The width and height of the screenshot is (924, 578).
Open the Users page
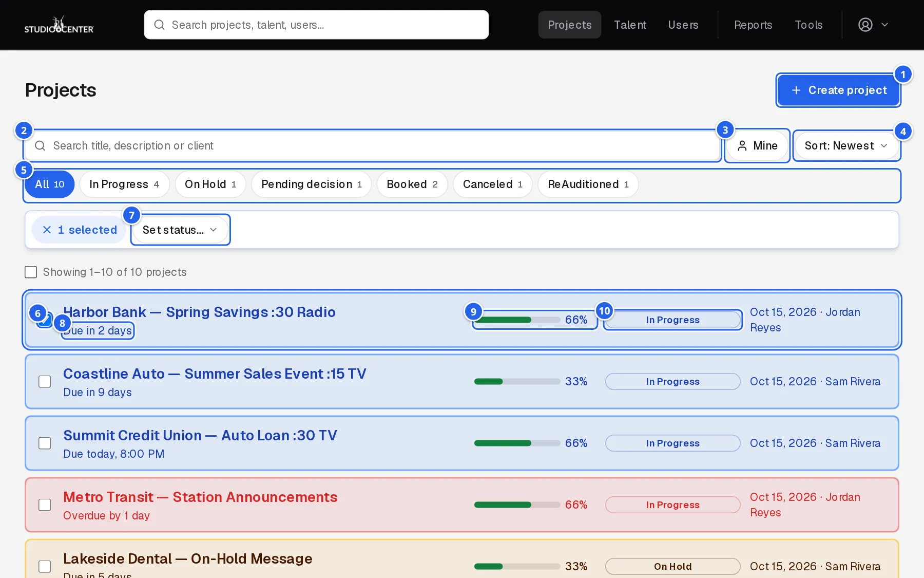click(683, 25)
